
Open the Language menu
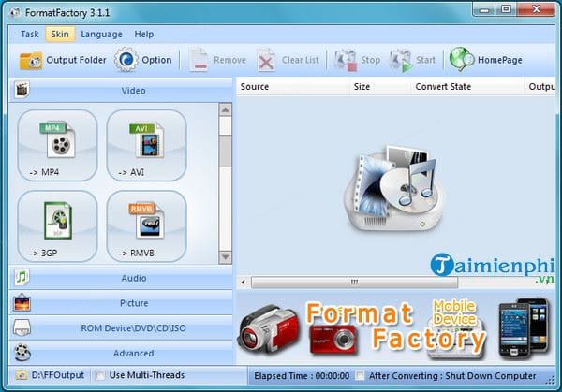point(101,35)
